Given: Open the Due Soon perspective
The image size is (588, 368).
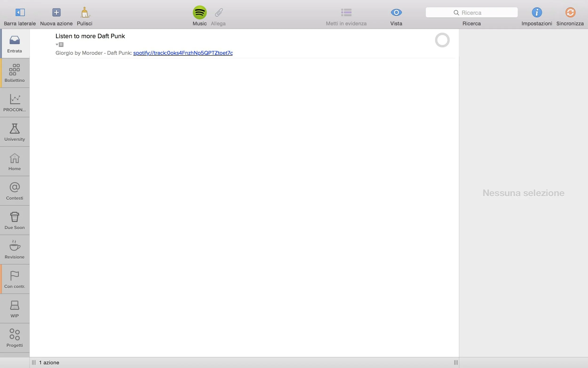Looking at the screenshot, I should 15,220.
